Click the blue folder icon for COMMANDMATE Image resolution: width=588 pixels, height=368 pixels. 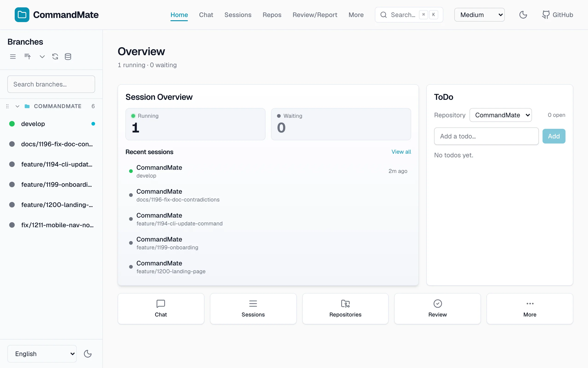point(27,106)
